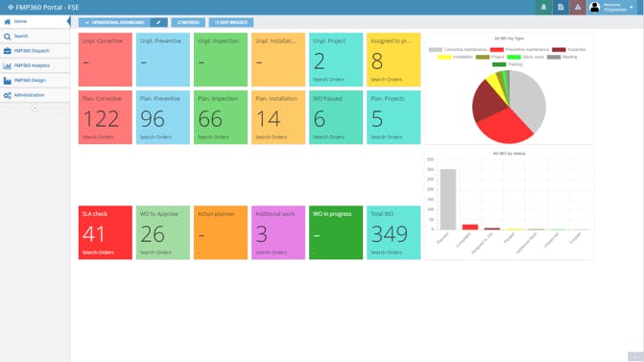Screen dimensions: 644x362
Task: Click the FMP360 Portal - FSE title
Action: (x=47, y=8)
